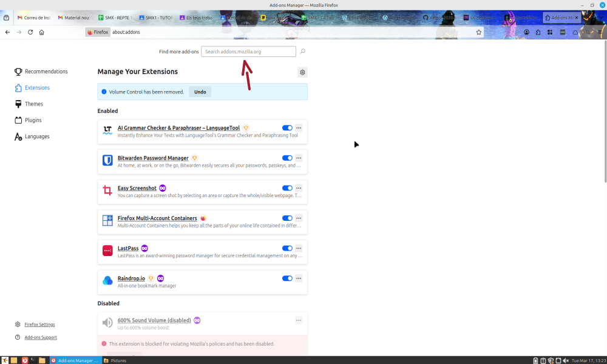Reload the page using the toolbar refresh icon
This screenshot has width=607, height=364.
(x=30, y=32)
